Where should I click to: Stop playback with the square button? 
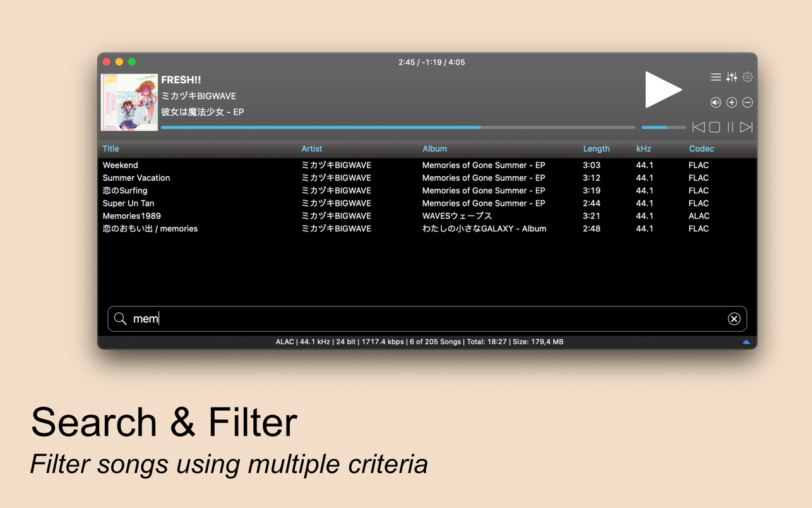click(x=715, y=127)
